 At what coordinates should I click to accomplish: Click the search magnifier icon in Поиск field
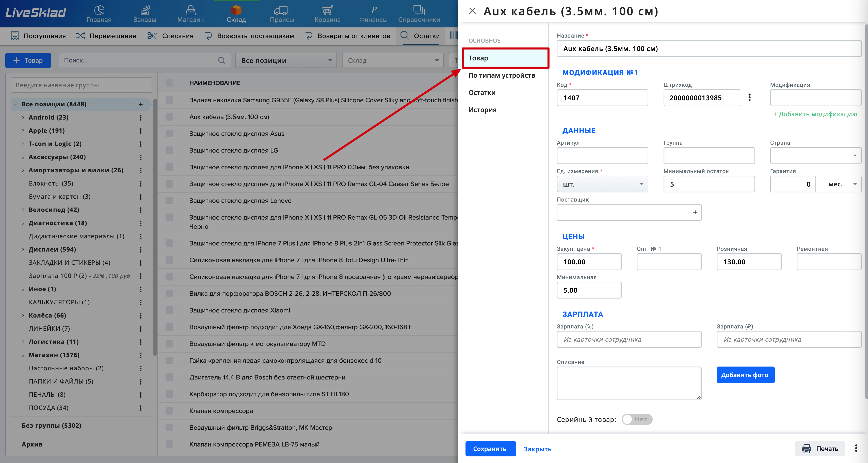[x=221, y=60]
